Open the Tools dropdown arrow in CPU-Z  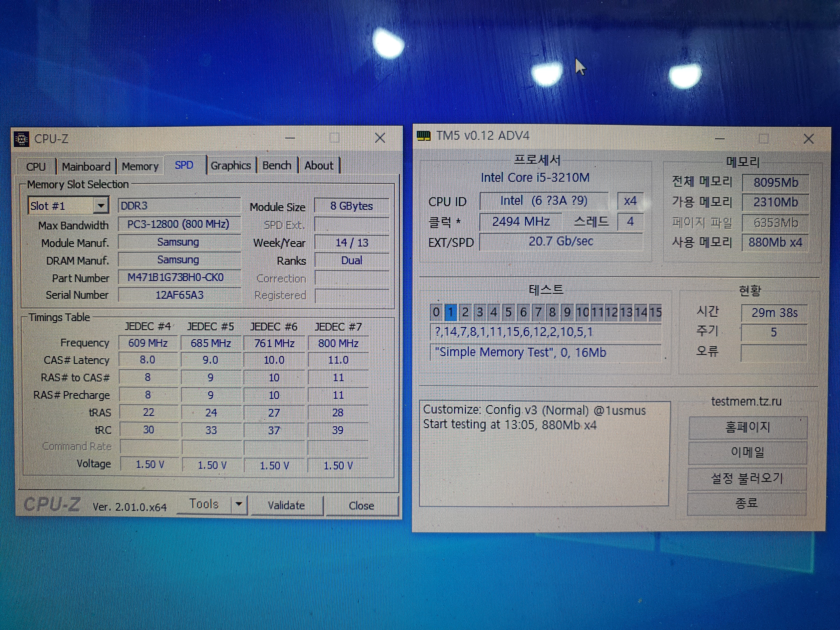click(239, 504)
